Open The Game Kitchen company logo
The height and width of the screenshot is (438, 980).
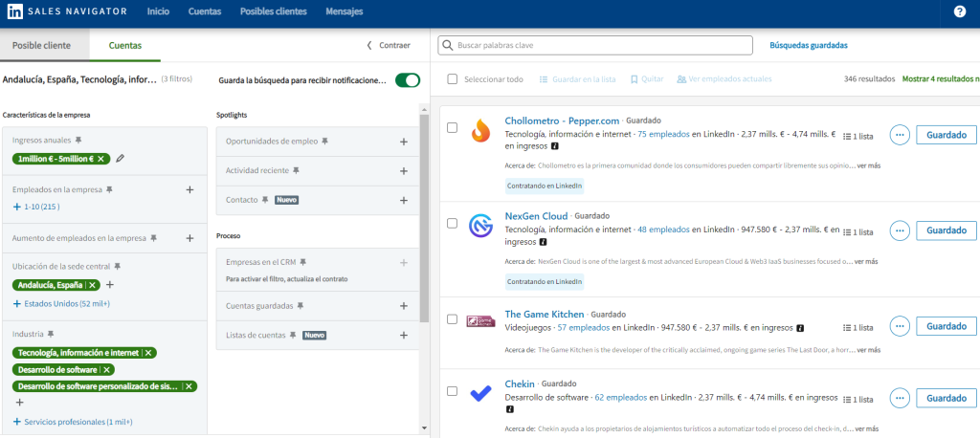[480, 321]
